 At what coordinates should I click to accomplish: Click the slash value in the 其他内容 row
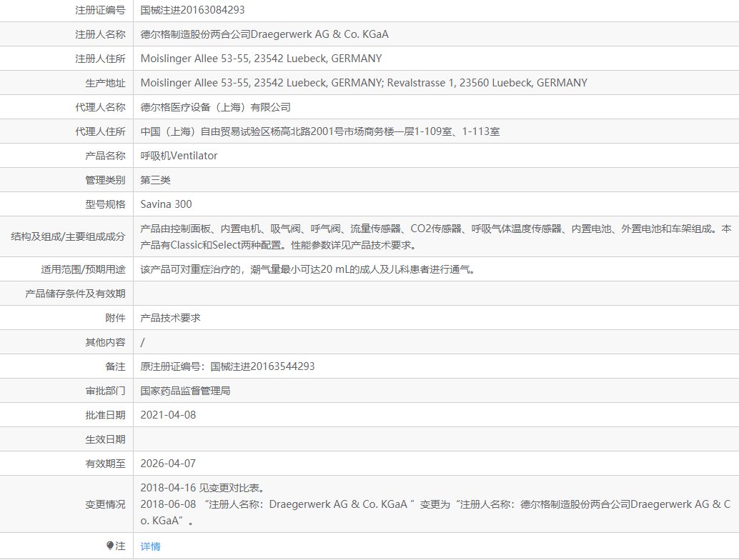click(142, 342)
